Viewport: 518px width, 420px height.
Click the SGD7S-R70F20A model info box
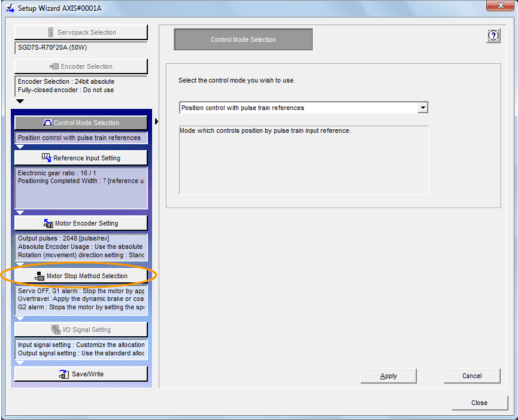point(81,48)
